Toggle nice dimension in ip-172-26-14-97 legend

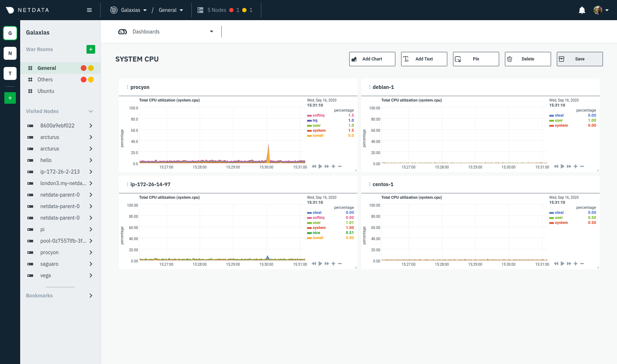314,233
